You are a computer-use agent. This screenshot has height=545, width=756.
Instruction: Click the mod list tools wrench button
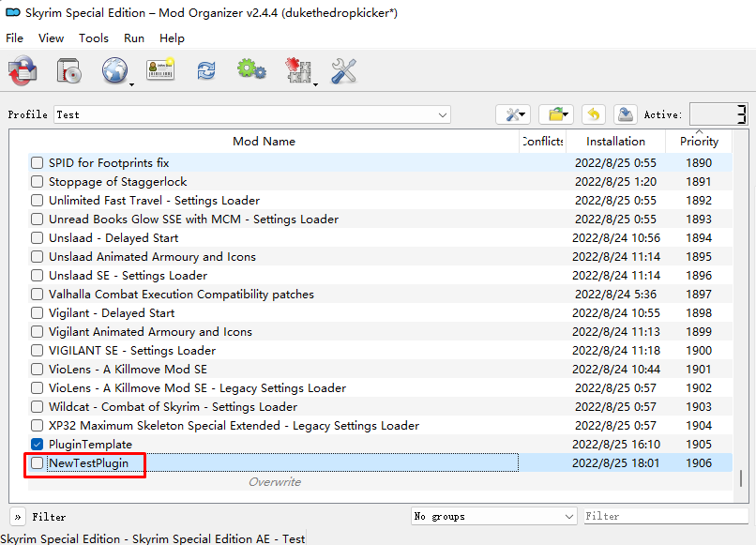[x=513, y=114]
